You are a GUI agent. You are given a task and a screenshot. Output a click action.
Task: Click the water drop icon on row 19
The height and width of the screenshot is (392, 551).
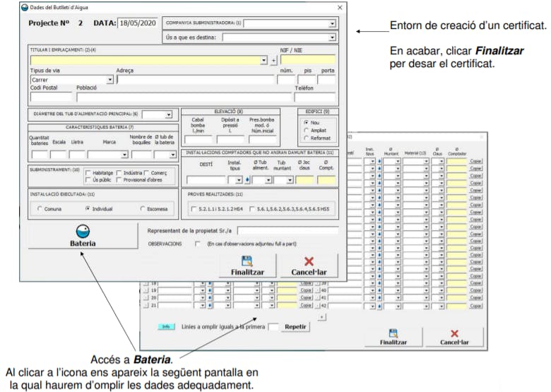click(210, 290)
